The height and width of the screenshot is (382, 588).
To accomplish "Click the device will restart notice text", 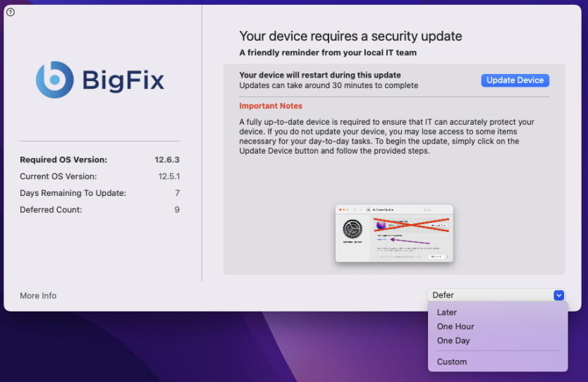I will click(320, 75).
